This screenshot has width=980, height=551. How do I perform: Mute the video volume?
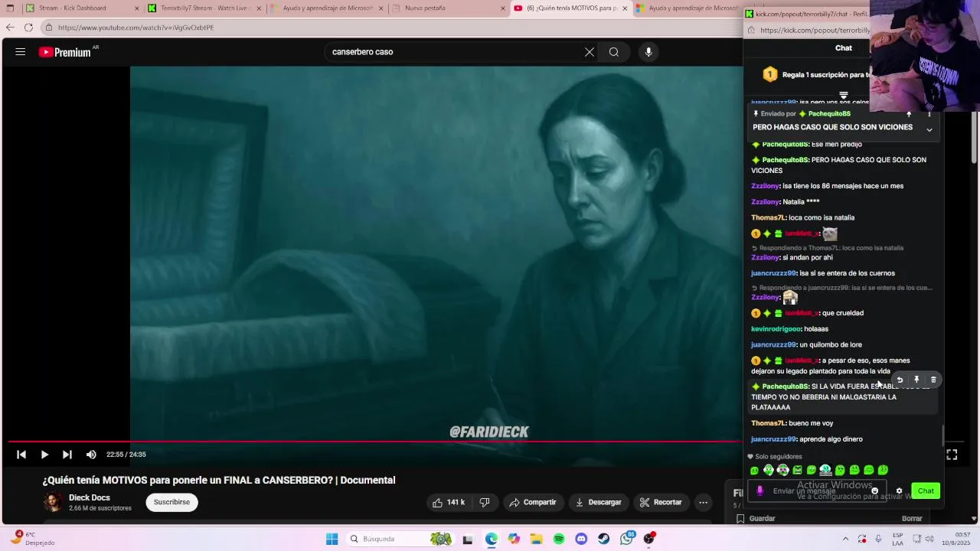pyautogui.click(x=91, y=455)
